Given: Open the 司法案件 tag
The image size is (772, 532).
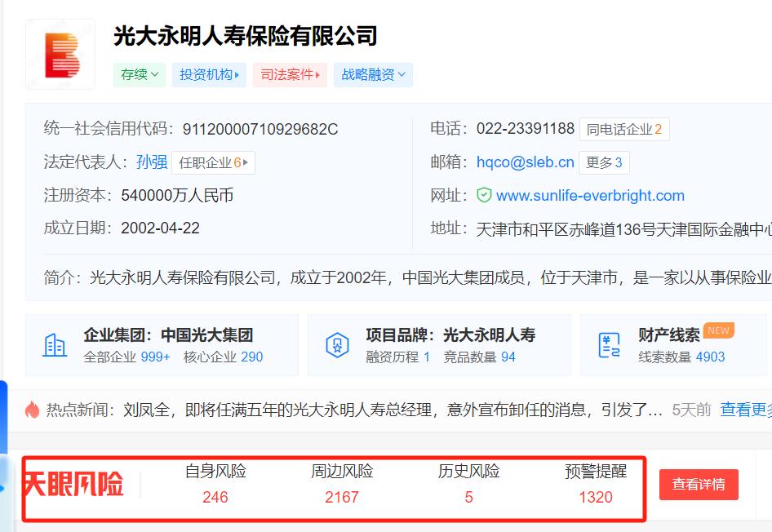Looking at the screenshot, I should [x=290, y=75].
